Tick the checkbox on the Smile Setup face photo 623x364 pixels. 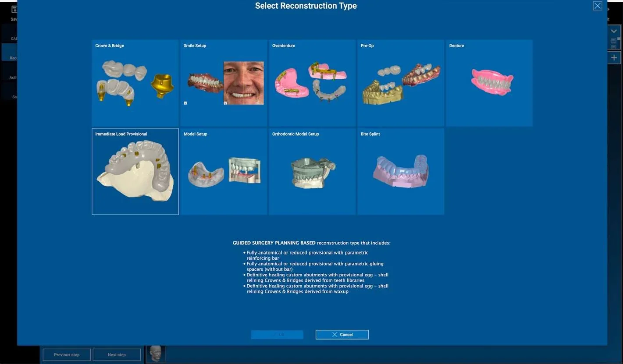225,103
